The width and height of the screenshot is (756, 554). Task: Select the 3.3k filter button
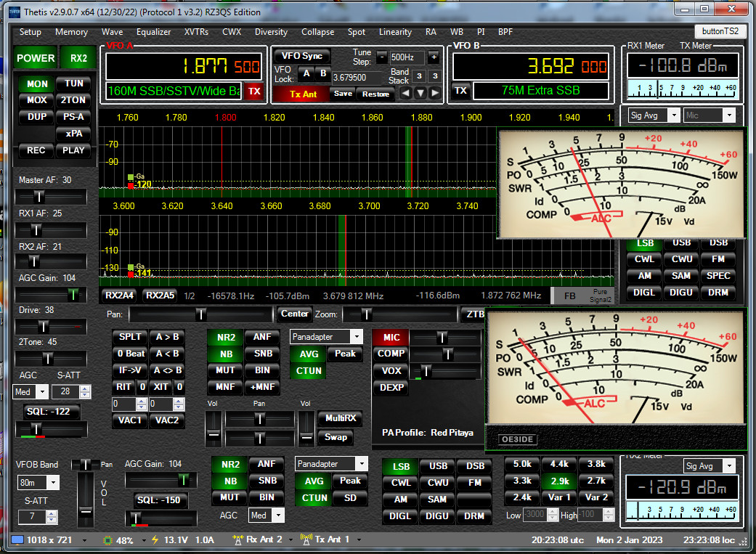(522, 481)
